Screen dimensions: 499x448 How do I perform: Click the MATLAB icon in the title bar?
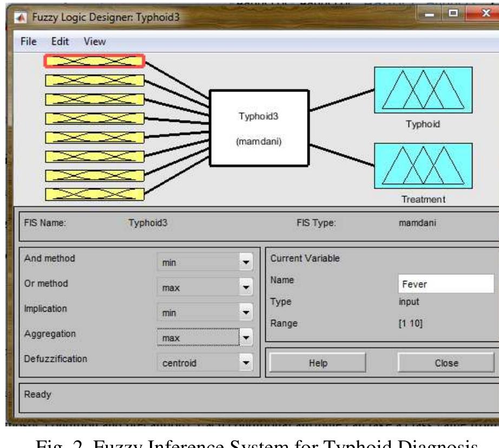pyautogui.click(x=21, y=17)
